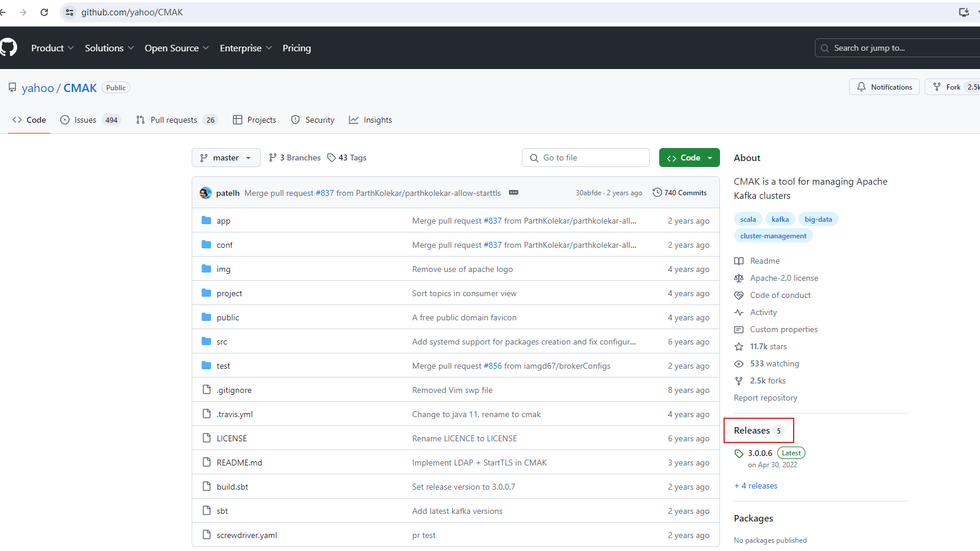
Task: Expand the Product navigation menu
Action: 52,48
